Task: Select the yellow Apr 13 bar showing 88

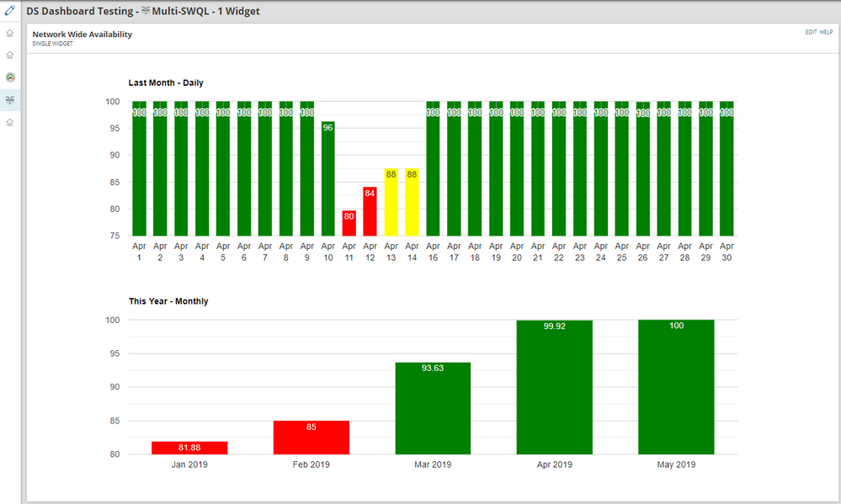Action: pyautogui.click(x=391, y=202)
